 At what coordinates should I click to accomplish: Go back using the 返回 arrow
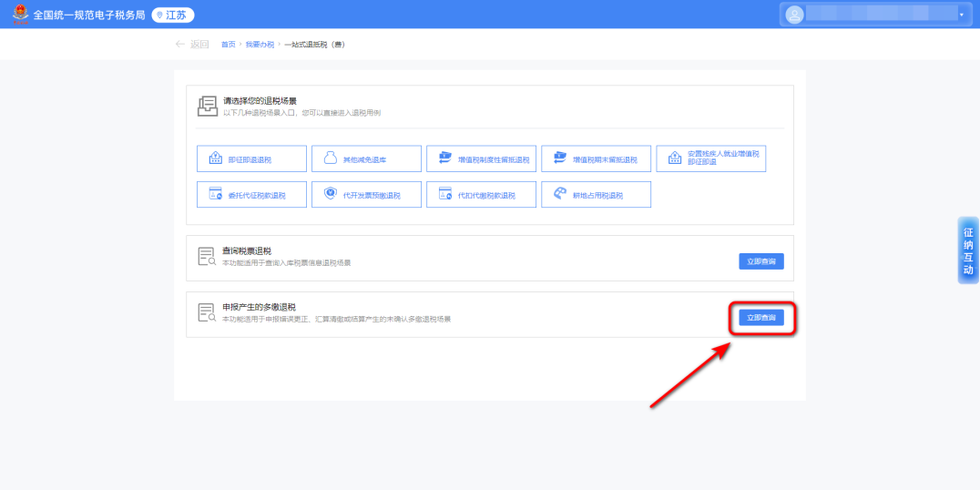click(x=191, y=45)
